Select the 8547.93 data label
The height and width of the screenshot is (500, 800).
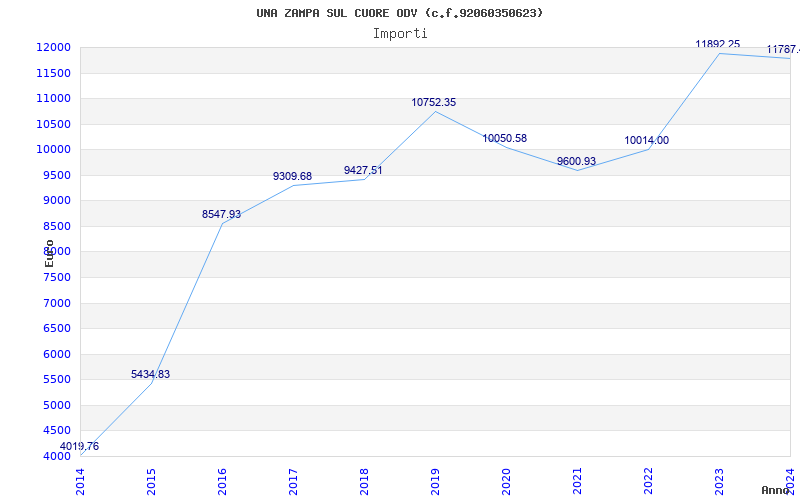(221, 214)
